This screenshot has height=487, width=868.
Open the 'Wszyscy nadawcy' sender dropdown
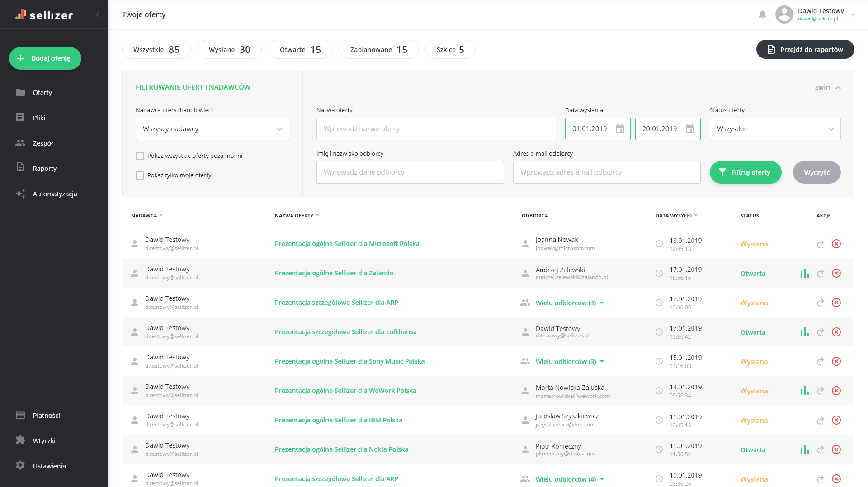tap(212, 129)
